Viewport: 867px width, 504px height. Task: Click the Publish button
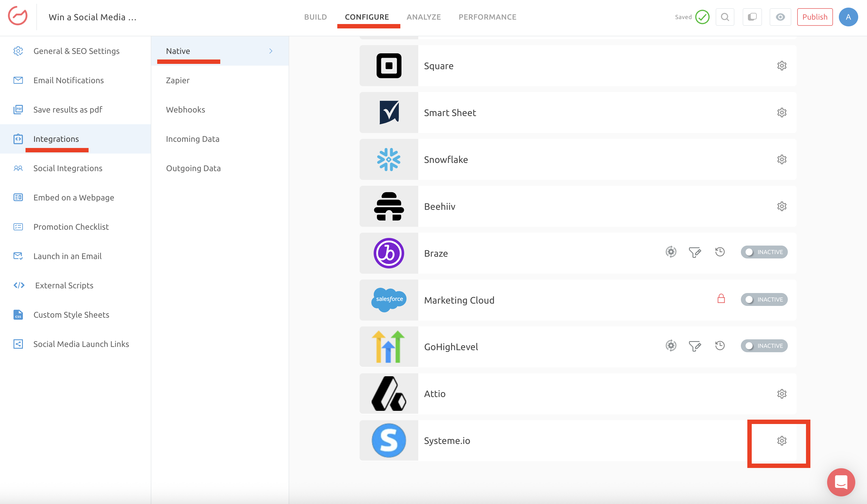tap(814, 17)
